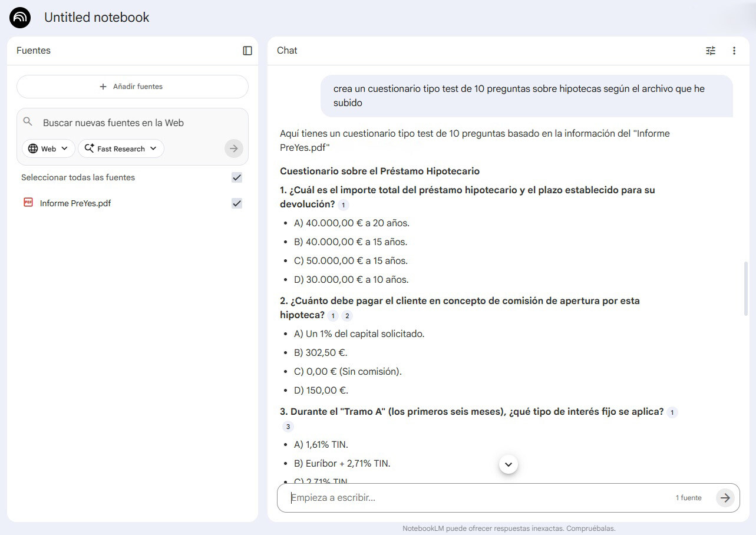This screenshot has width=756, height=535.
Task: Click the scroll-down chevron in the chat
Action: pyautogui.click(x=508, y=464)
